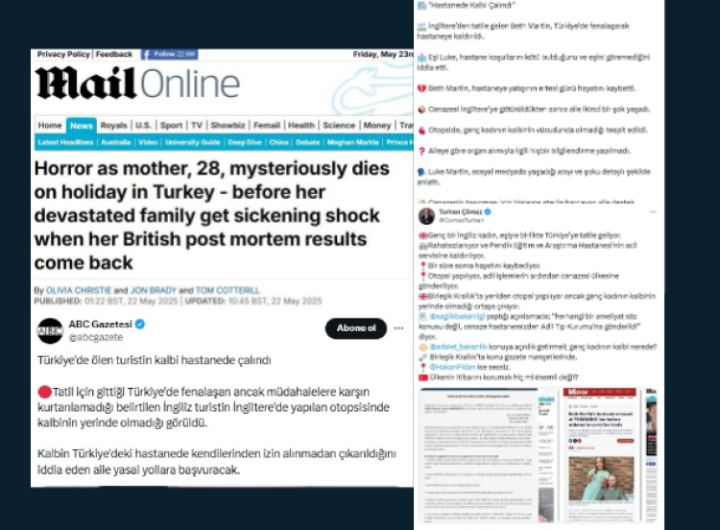Open the Showbiz section
720x530 pixels.
coord(228,125)
